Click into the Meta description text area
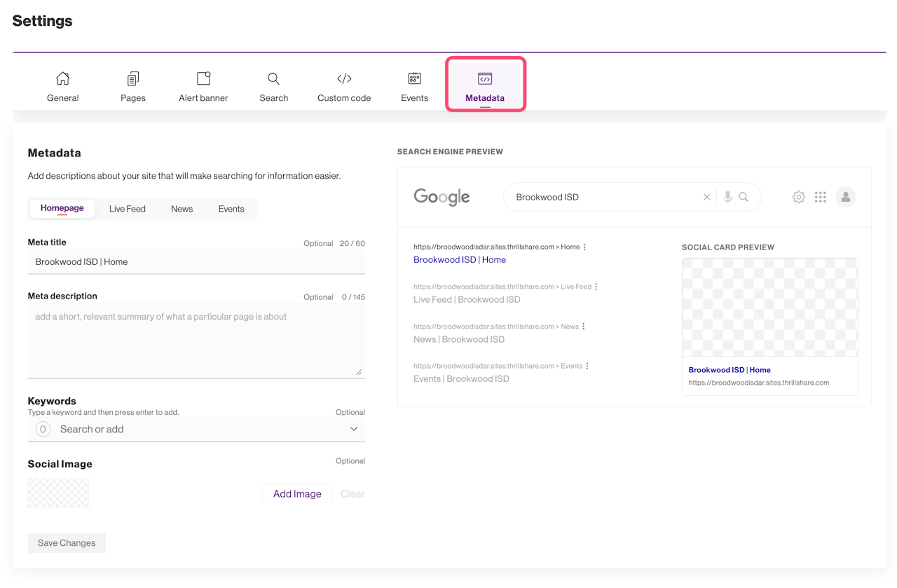 [196, 341]
